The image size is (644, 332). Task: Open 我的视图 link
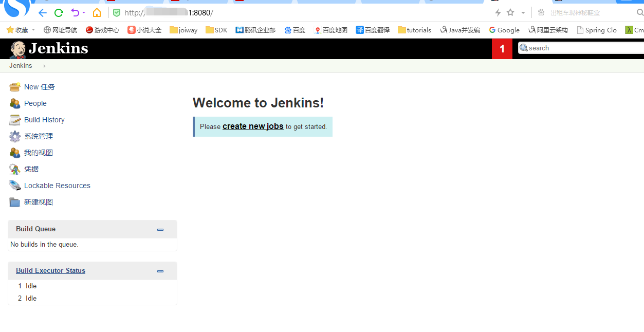39,153
